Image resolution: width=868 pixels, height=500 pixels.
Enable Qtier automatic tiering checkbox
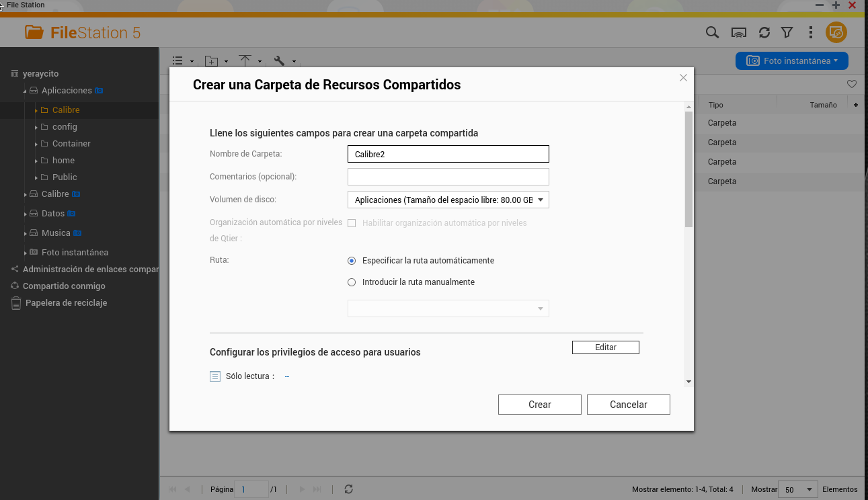(352, 223)
